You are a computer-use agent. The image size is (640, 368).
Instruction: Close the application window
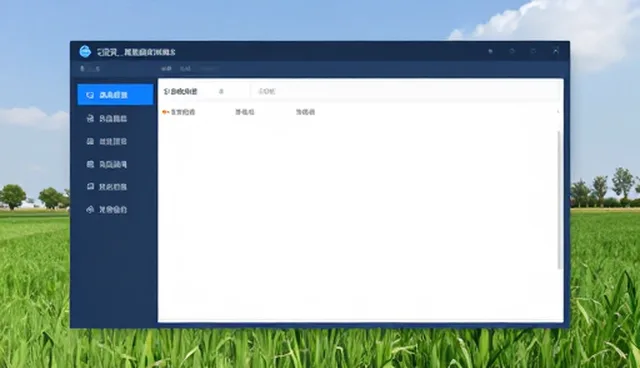point(556,51)
